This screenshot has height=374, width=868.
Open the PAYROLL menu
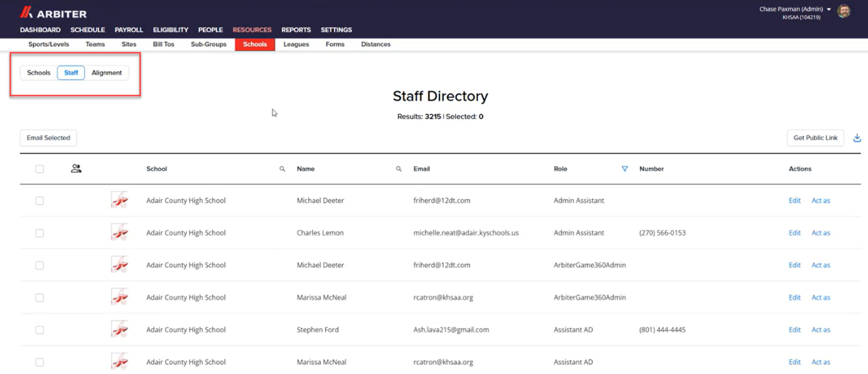[129, 30]
